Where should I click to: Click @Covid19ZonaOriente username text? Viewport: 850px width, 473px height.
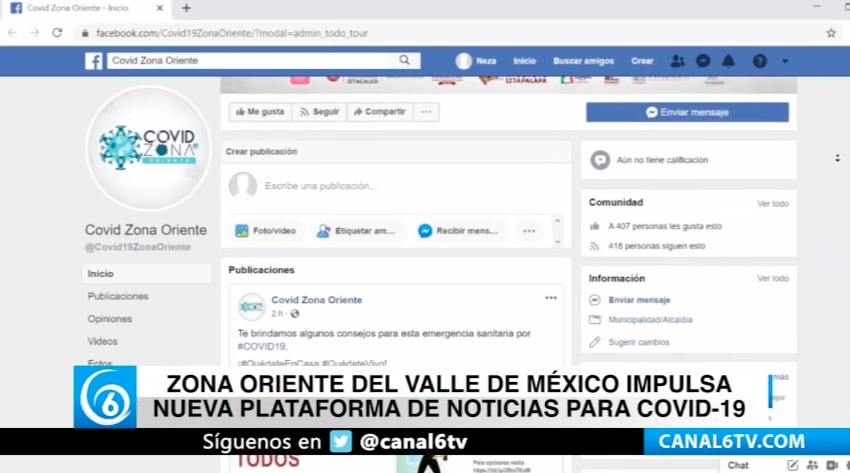(x=138, y=247)
